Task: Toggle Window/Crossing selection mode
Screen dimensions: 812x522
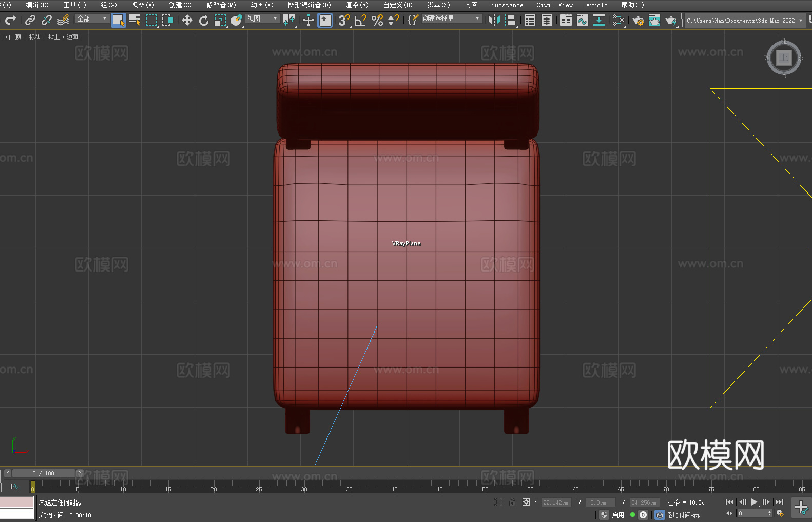Action: point(168,20)
